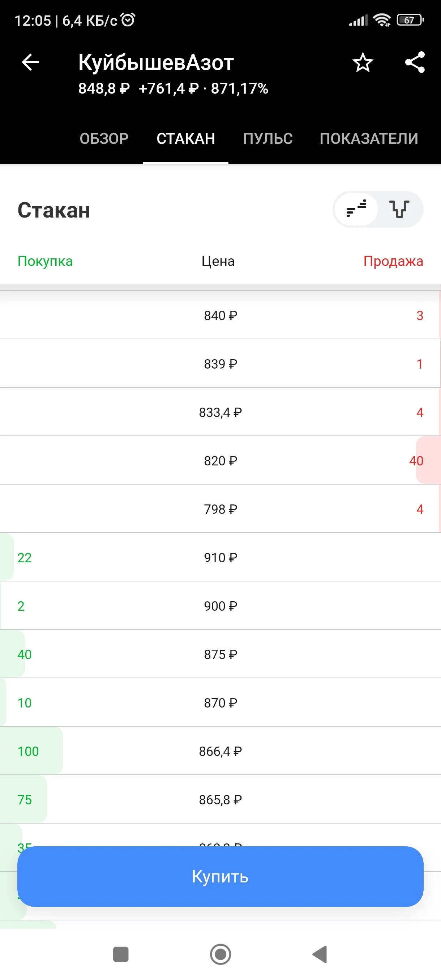Select the 820 ₽ sell row
The height and width of the screenshot is (980, 441).
pyautogui.click(x=220, y=460)
